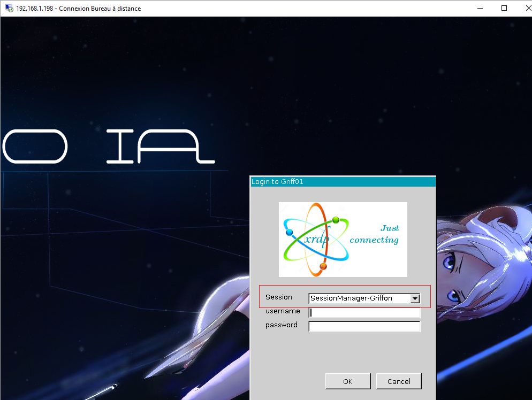Focus the password input field
The height and width of the screenshot is (400, 532).
pos(364,326)
